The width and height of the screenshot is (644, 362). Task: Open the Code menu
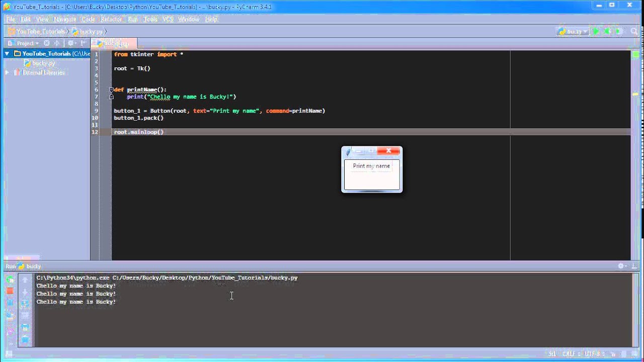pyautogui.click(x=88, y=19)
